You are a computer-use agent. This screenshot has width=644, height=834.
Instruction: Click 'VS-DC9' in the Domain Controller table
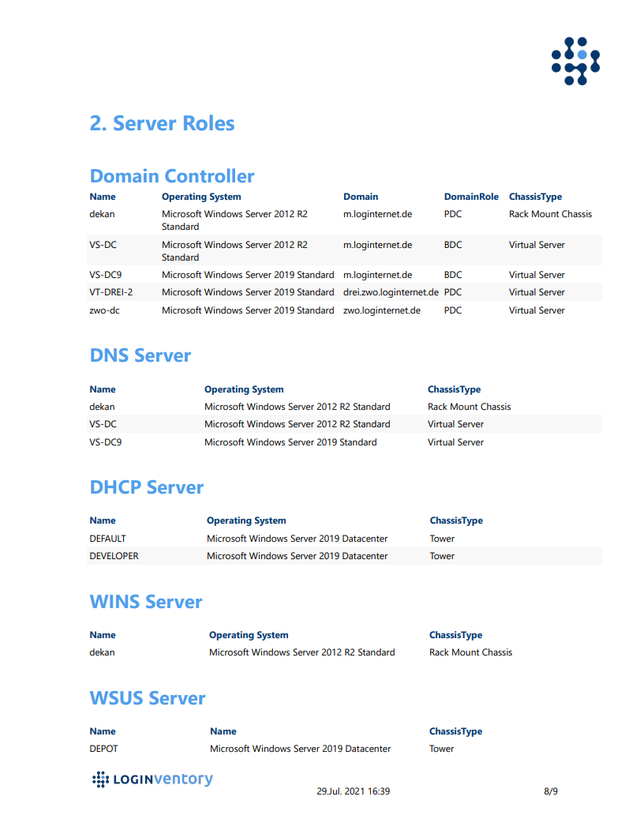tap(106, 275)
